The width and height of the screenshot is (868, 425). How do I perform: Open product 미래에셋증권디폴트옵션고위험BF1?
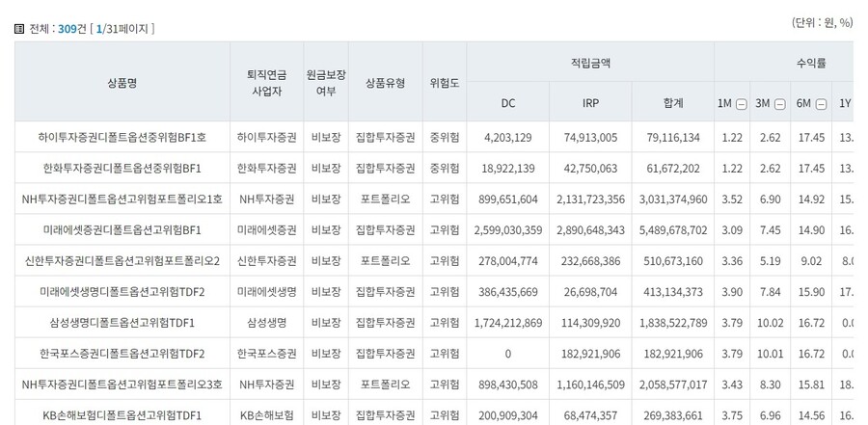tap(122, 230)
